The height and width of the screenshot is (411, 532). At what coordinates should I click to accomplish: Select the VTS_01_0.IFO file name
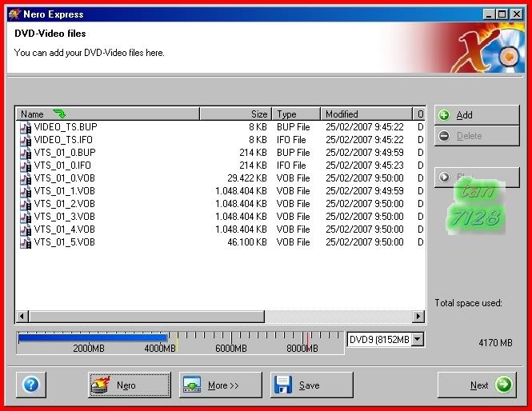62,166
